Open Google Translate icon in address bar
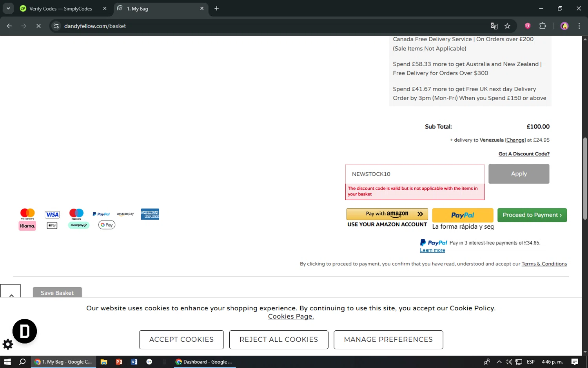This screenshot has height=368, width=588. [x=494, y=26]
